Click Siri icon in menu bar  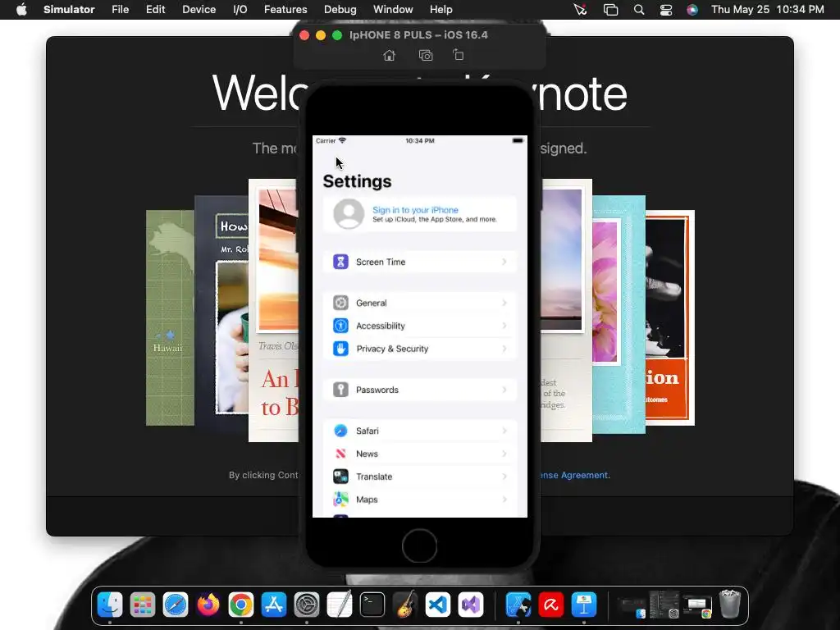(692, 10)
